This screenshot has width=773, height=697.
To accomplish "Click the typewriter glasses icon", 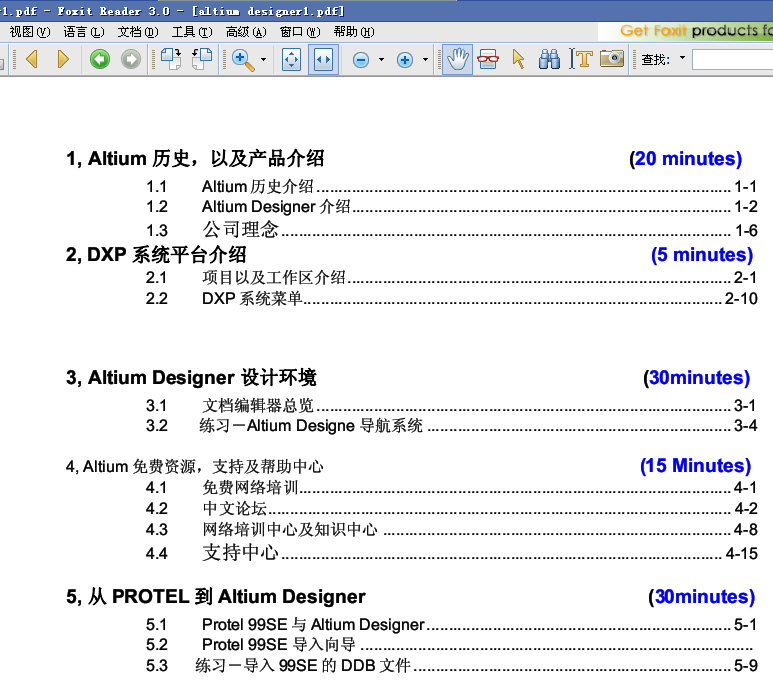I will 488,60.
